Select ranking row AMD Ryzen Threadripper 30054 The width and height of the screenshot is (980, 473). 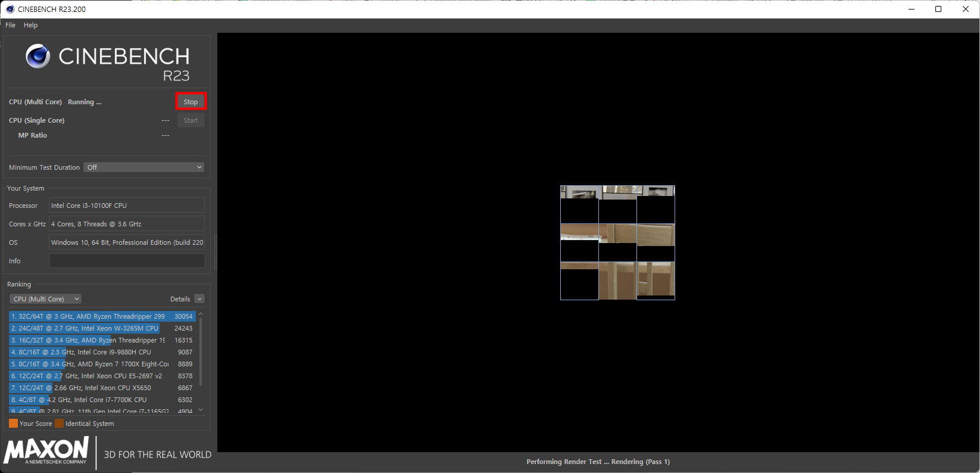102,316
